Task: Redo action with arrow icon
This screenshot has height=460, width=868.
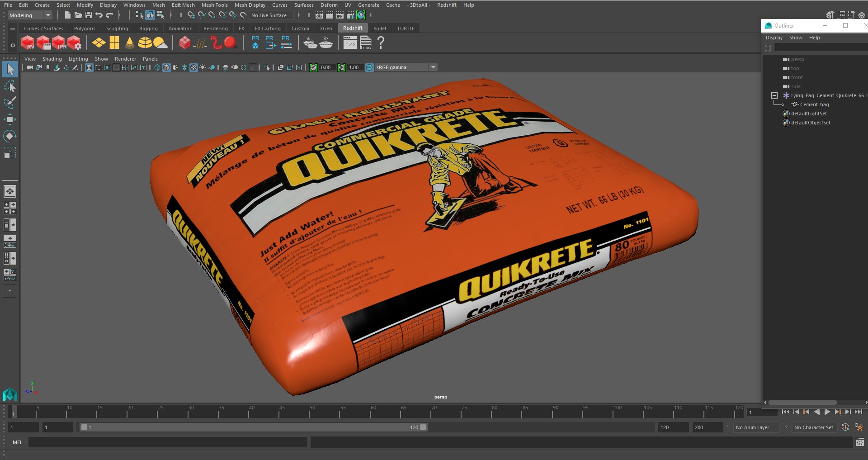Action: coord(109,15)
